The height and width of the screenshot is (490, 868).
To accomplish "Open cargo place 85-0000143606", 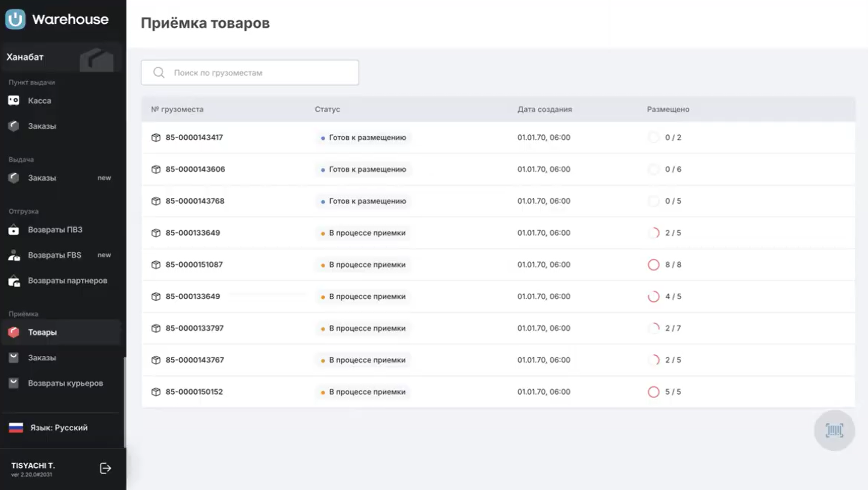I will coord(195,169).
